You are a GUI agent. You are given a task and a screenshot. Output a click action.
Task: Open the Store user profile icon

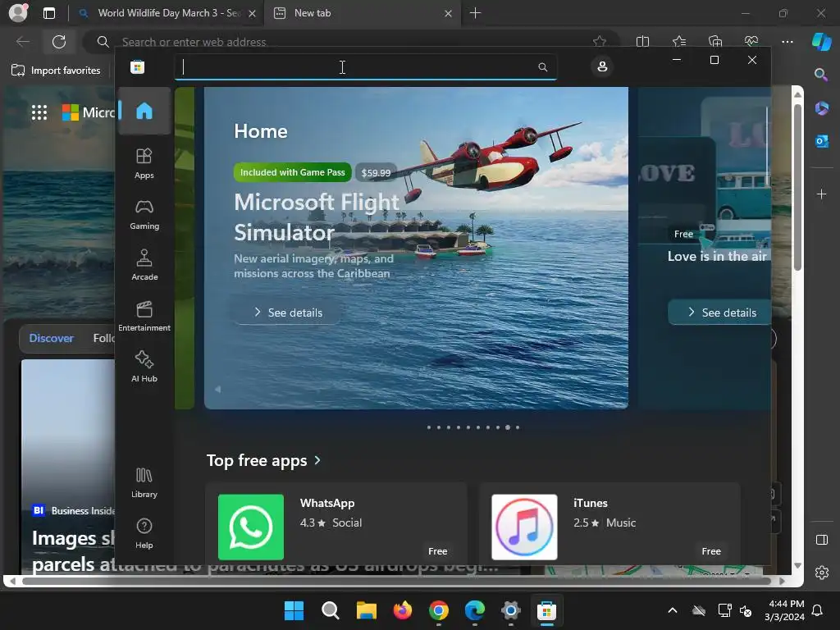[602, 66]
